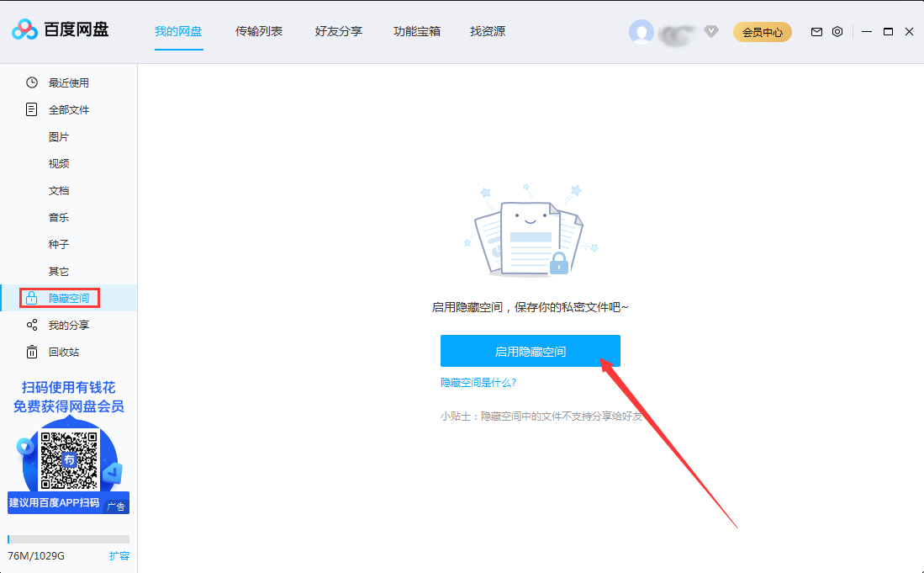Open the 功能宝箱 tab

(416, 31)
